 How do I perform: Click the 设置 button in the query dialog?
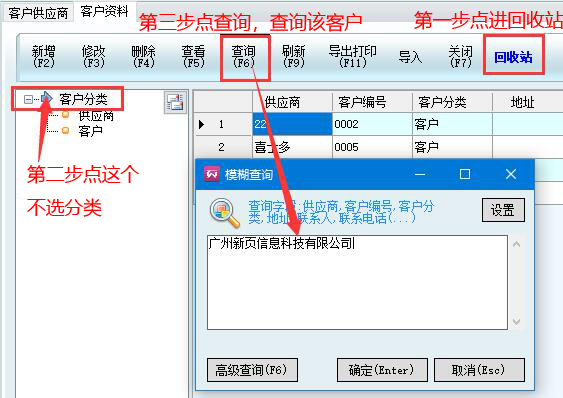pyautogui.click(x=503, y=210)
